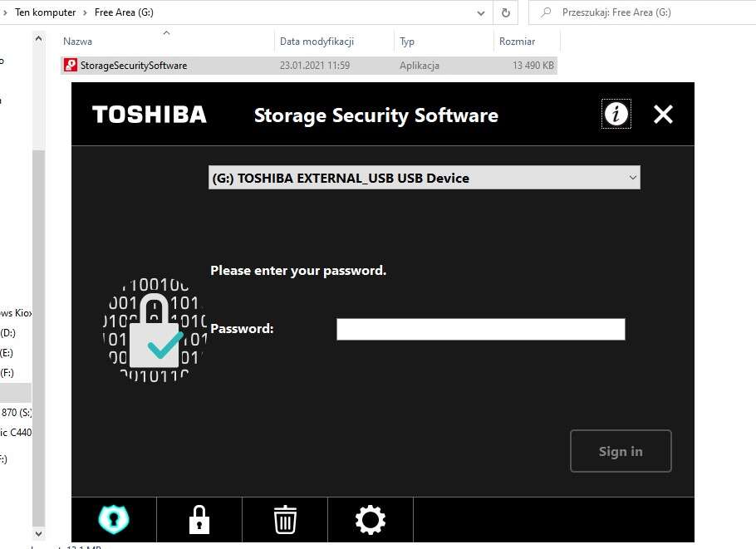Image resolution: width=756 pixels, height=549 pixels.
Task: Click the Rozmiar column header
Action: point(517,41)
